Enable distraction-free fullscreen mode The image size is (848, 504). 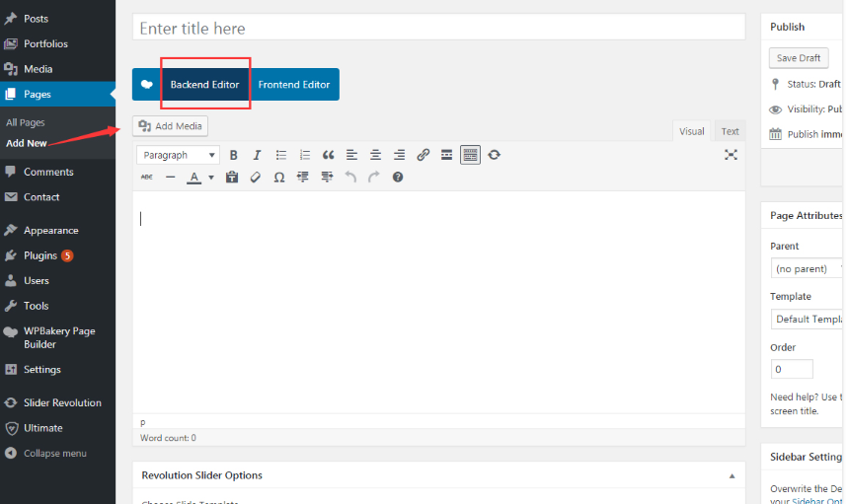[x=731, y=155]
